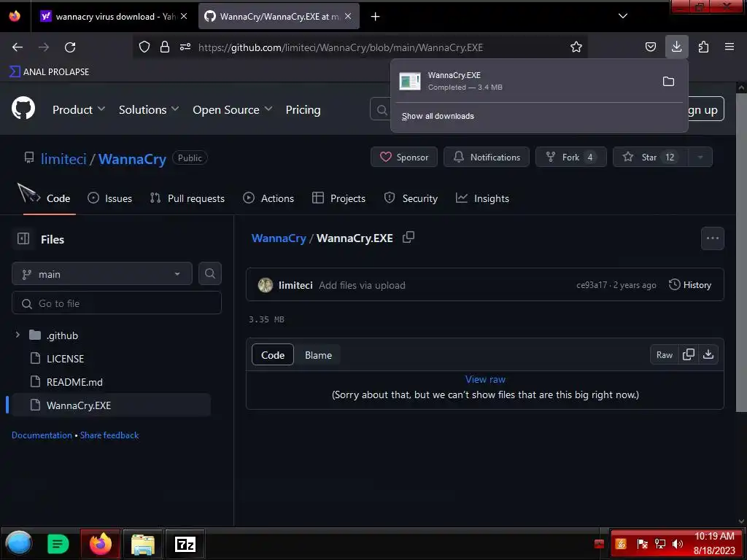Open the file explorer taskbar icon
Image resolution: width=747 pixels, height=560 pixels.
pyautogui.click(x=143, y=543)
